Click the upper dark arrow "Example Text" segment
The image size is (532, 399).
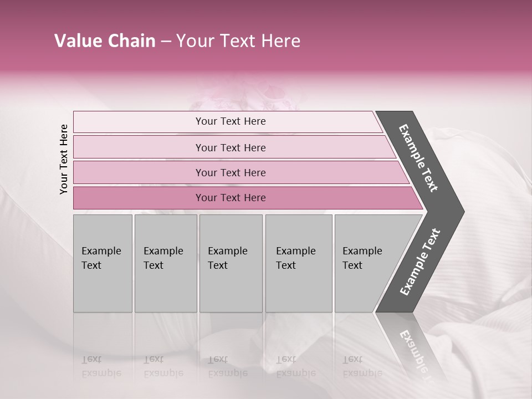[419, 158]
